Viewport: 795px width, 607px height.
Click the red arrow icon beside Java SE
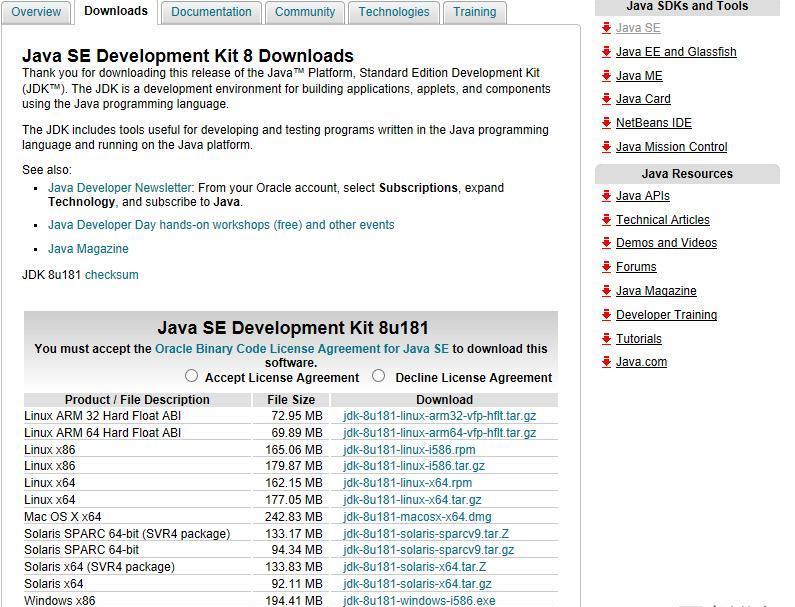point(606,28)
